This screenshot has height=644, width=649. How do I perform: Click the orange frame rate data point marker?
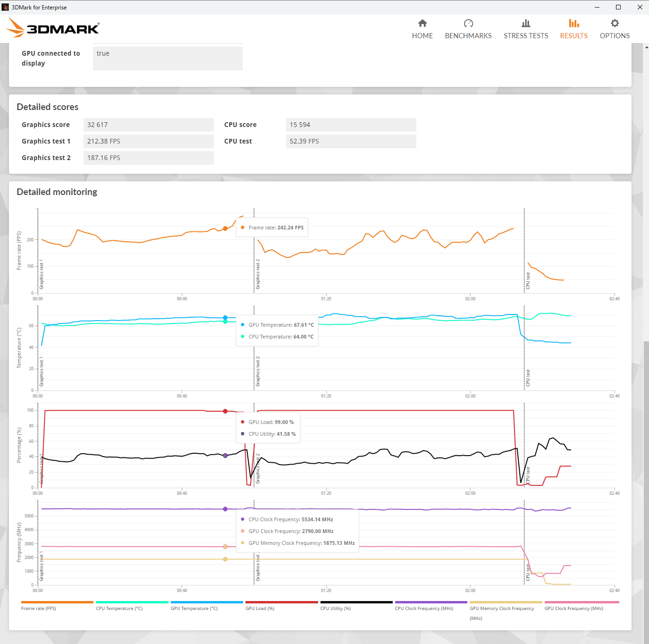click(x=225, y=229)
